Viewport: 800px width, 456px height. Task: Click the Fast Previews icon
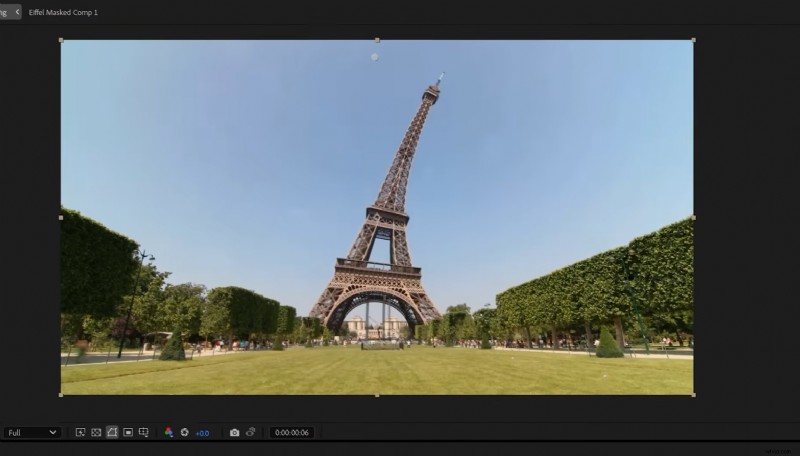click(80, 433)
